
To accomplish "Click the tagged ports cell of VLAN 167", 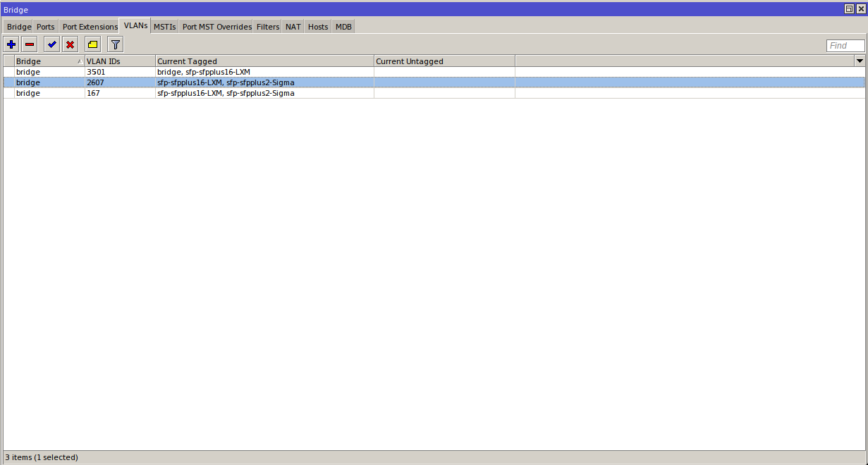I will [x=264, y=93].
